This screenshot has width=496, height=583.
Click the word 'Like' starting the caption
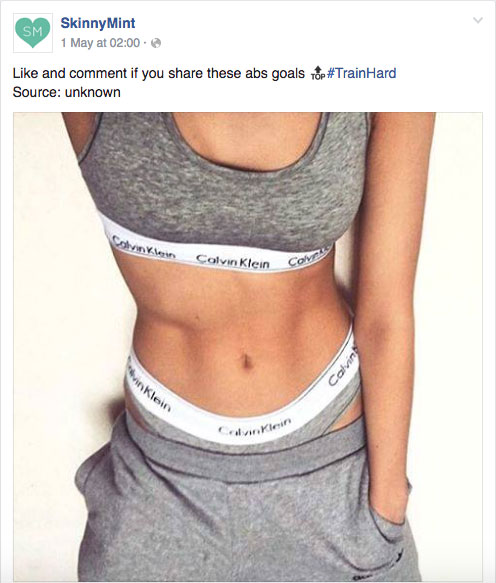25,73
